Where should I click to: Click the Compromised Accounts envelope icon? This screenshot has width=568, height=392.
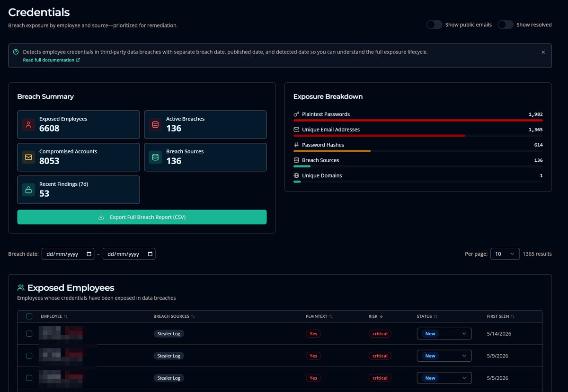coord(28,157)
